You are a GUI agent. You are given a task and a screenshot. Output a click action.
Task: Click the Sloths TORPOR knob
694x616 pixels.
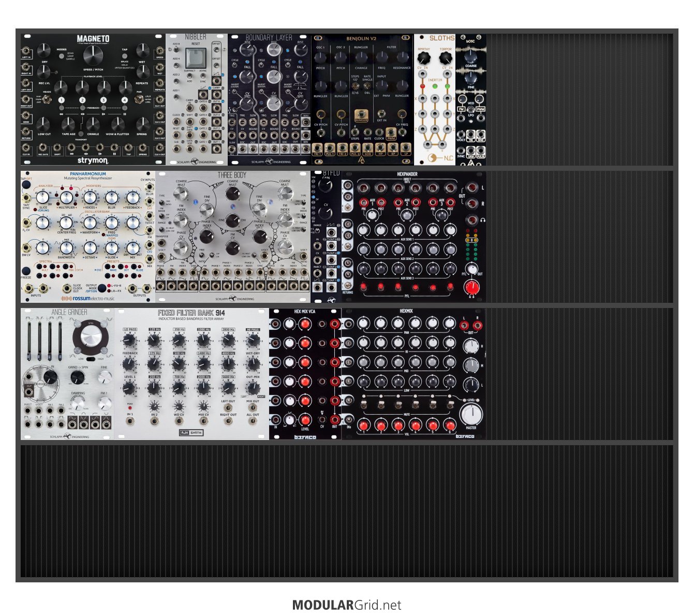click(446, 58)
